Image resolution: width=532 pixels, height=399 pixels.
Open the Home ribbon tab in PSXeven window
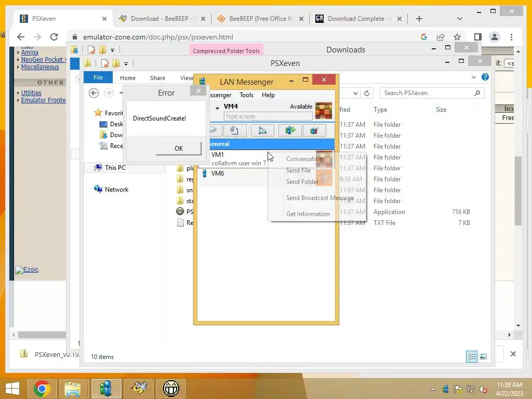pos(128,78)
